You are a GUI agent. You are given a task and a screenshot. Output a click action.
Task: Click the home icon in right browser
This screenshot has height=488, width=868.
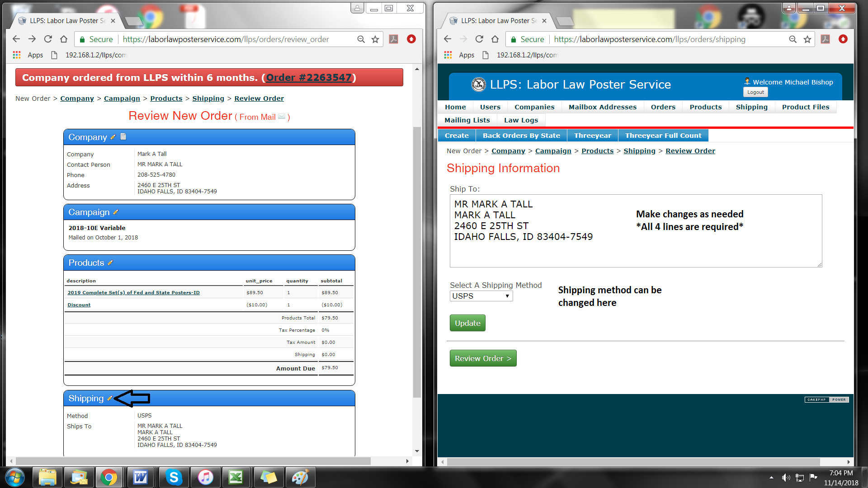[495, 39]
